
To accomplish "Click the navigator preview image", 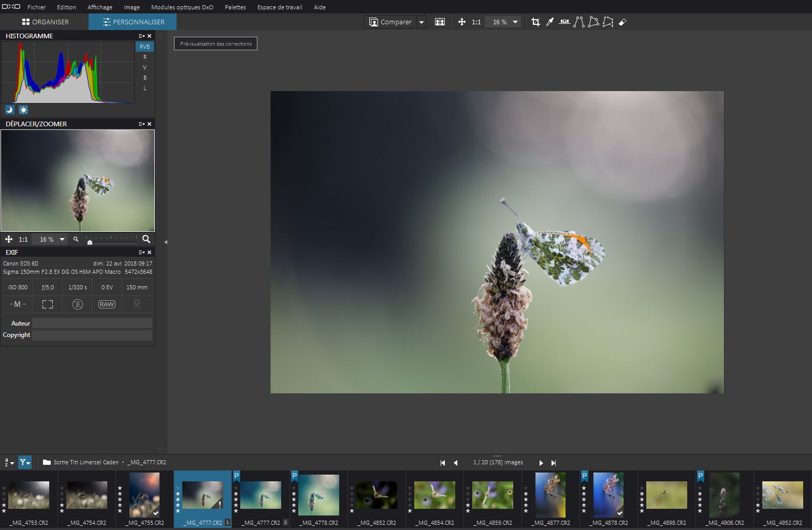I will click(x=78, y=181).
